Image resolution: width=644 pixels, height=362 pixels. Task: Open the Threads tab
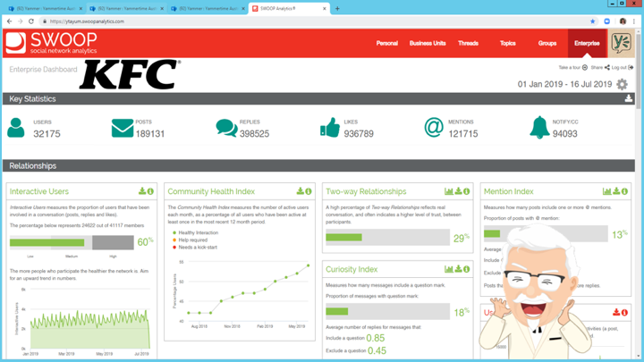[x=468, y=43]
